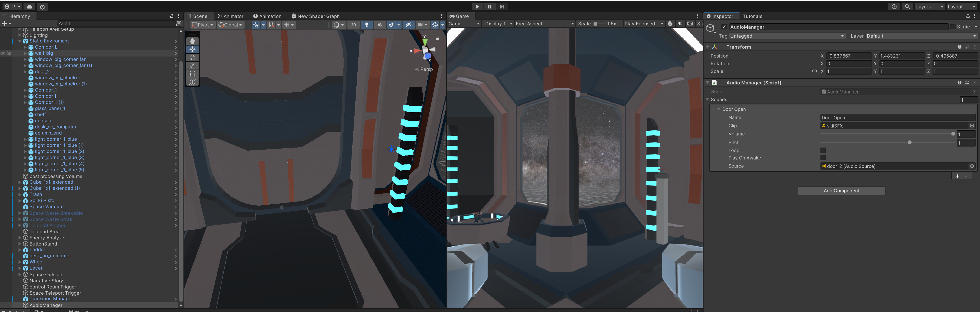Select the Rect transform tool

pyautogui.click(x=192, y=74)
